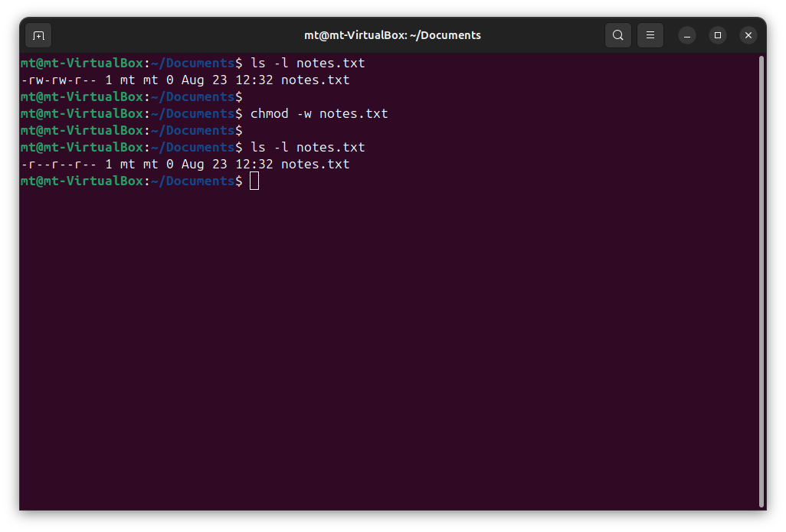786x532 pixels.
Task: Click the window title mt@mt-VirtualBox: ~/Documents
Action: (392, 35)
